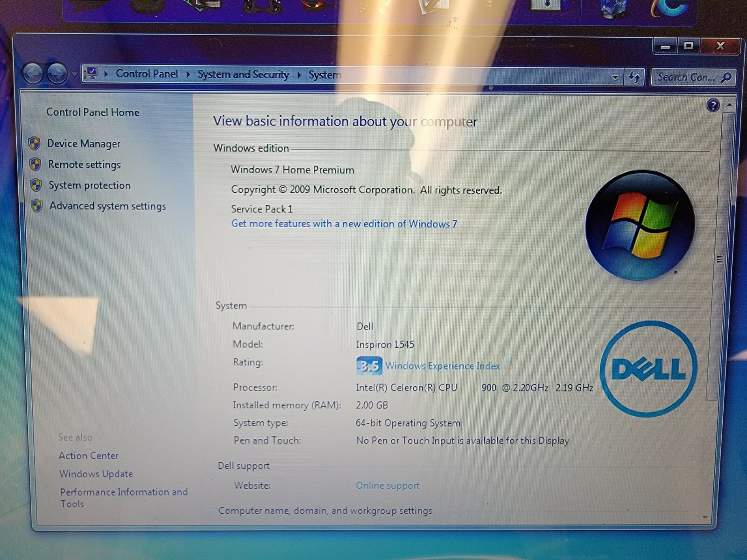Click the vertical scrollbar thumb
747x560 pixels.
[x=719, y=256]
